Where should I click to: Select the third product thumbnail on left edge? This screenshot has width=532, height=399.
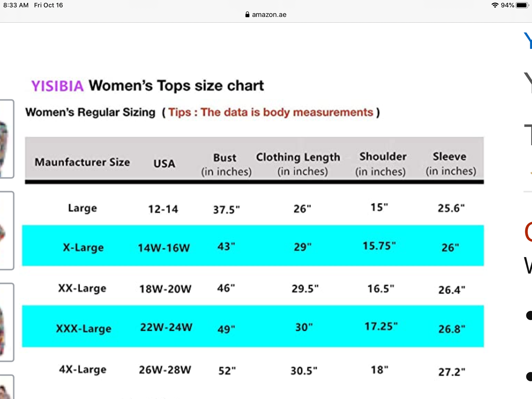7,322
